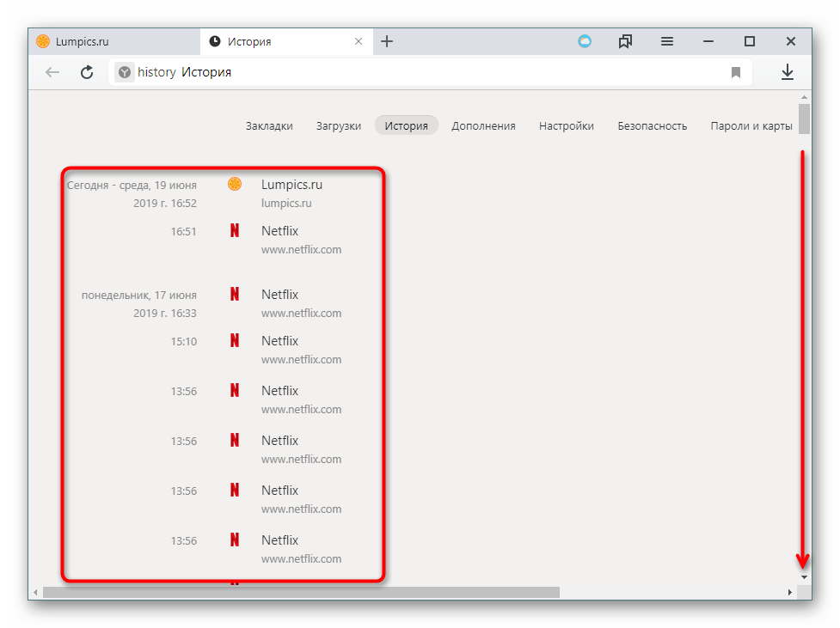Viewport: 840px width, 628px height.
Task: Click the lumpics.ru URL text
Action: click(286, 204)
